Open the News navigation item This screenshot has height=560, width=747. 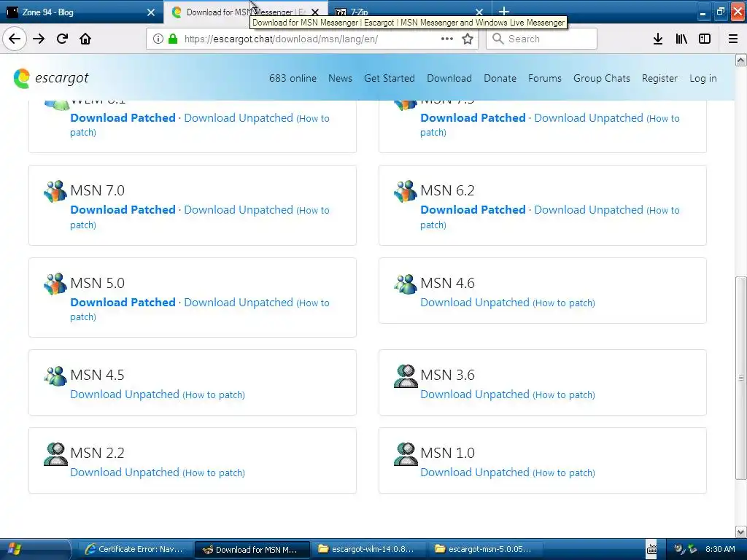pyautogui.click(x=340, y=78)
